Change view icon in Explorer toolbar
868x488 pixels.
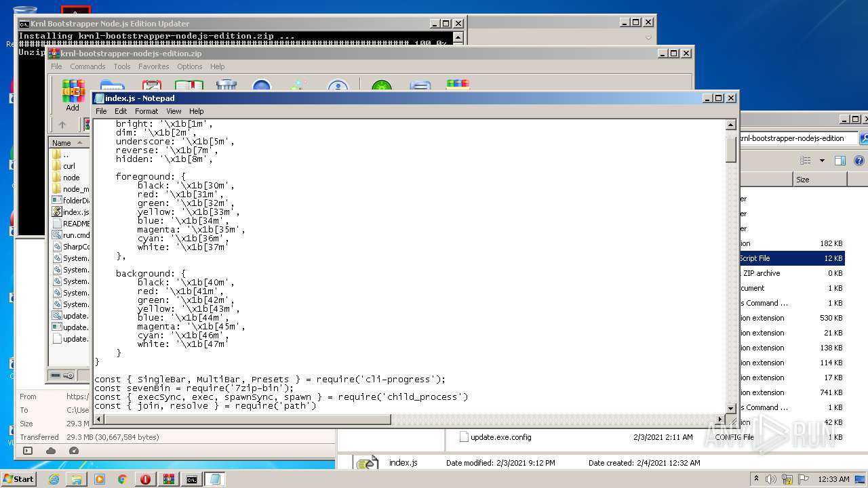pos(806,161)
